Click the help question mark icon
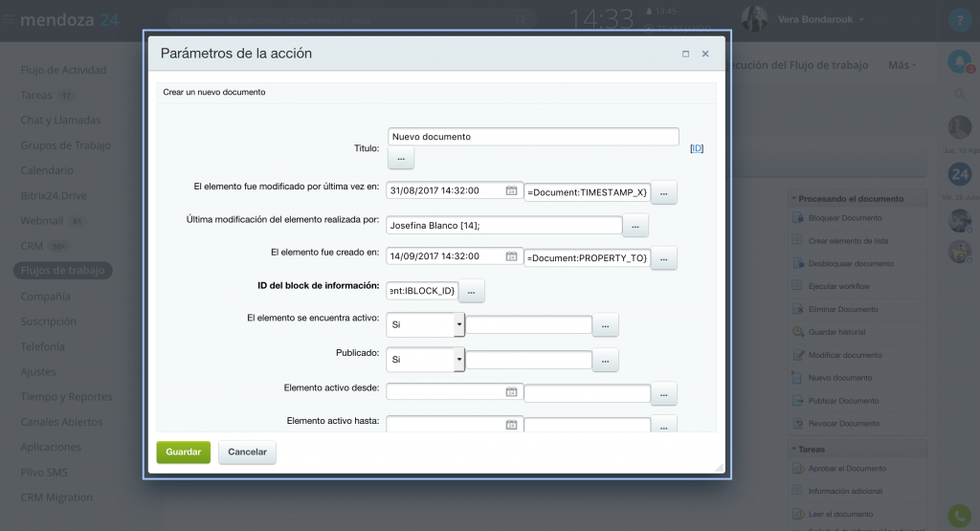The width and height of the screenshot is (980, 531). coord(959,20)
